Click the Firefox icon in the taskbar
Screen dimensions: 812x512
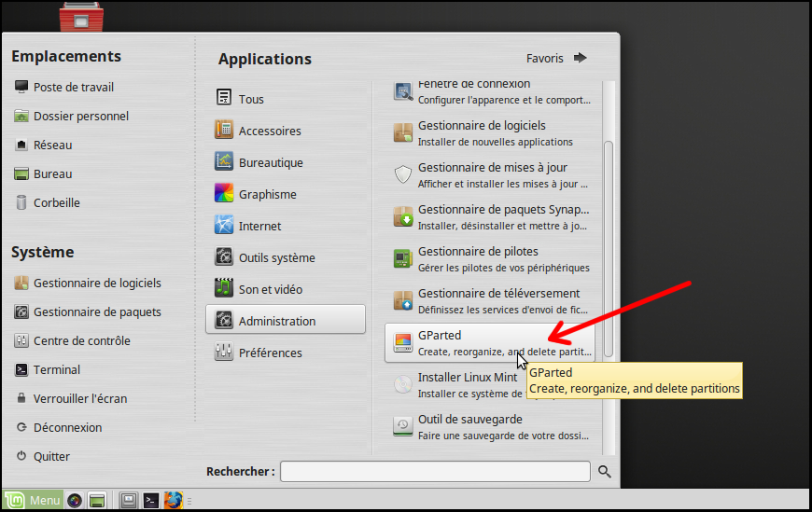[x=173, y=501]
